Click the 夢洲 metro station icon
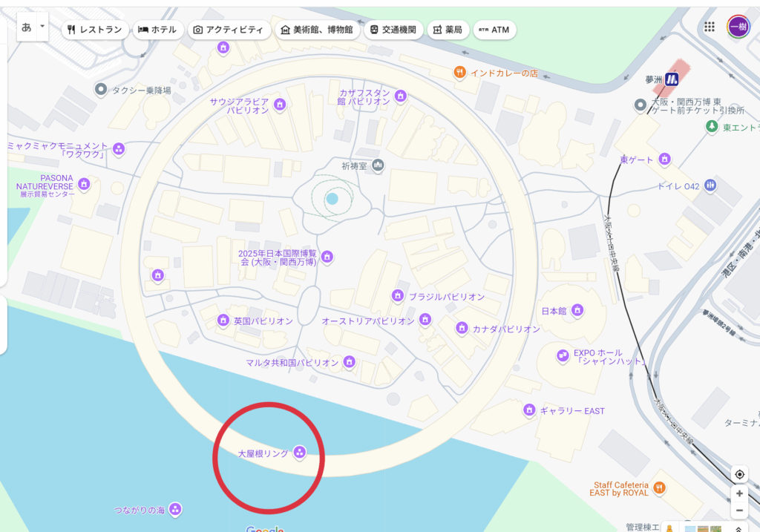 [x=671, y=79]
